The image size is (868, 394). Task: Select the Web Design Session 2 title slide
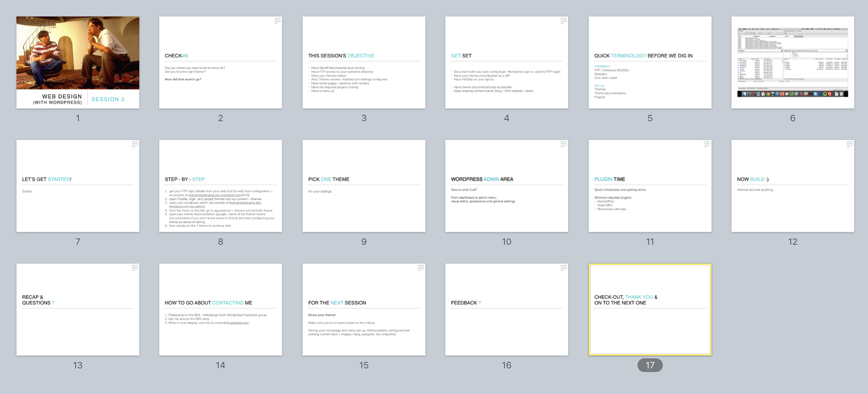tap(78, 62)
